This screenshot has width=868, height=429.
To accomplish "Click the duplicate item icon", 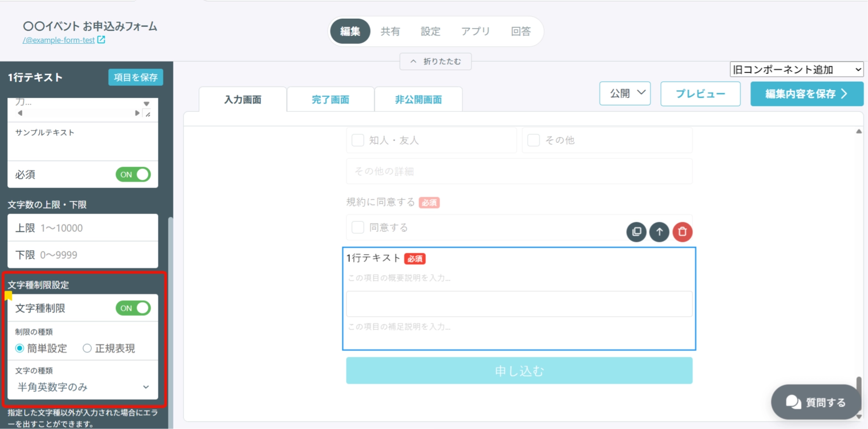I will point(636,232).
